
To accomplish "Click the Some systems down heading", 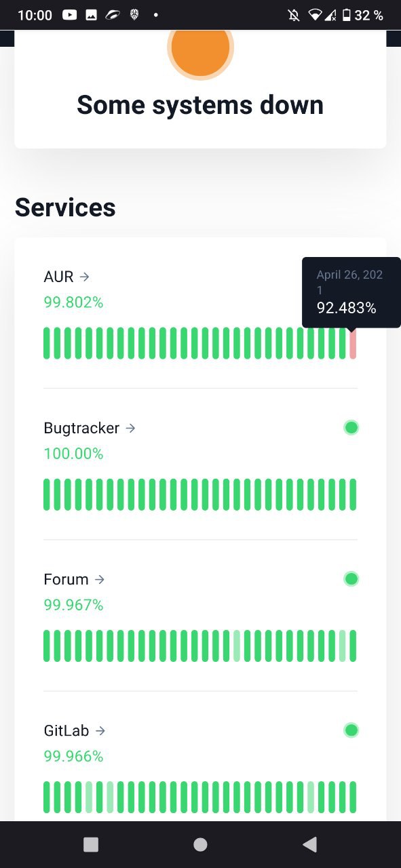I will 200,105.
